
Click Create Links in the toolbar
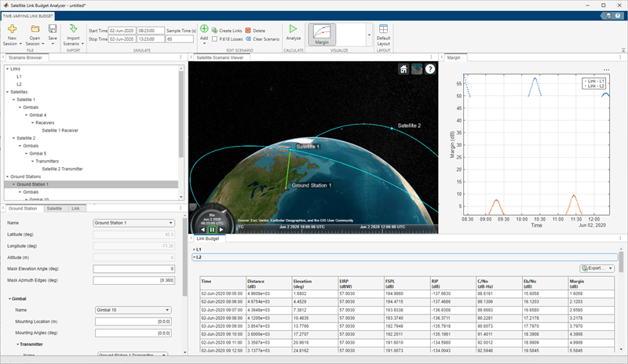(227, 31)
